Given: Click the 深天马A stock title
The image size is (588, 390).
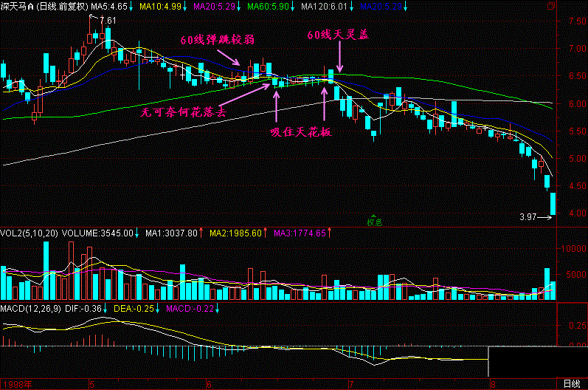Looking at the screenshot, I should (18, 7).
